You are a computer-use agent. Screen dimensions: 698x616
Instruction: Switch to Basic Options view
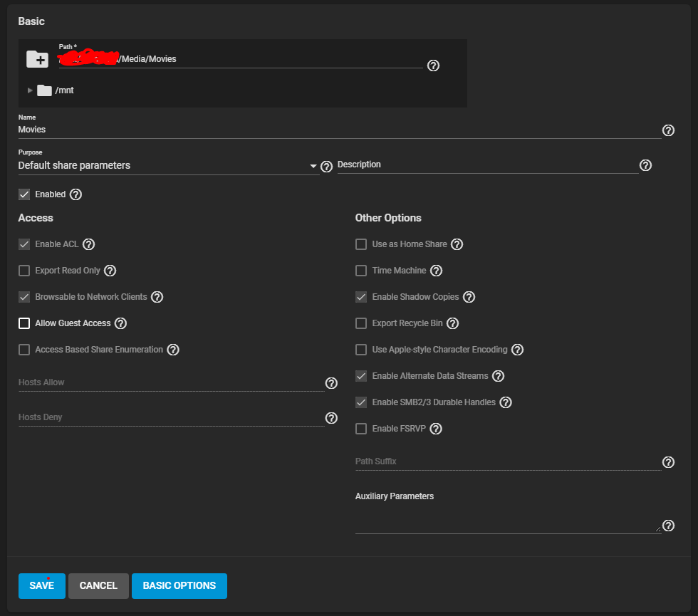pyautogui.click(x=179, y=585)
